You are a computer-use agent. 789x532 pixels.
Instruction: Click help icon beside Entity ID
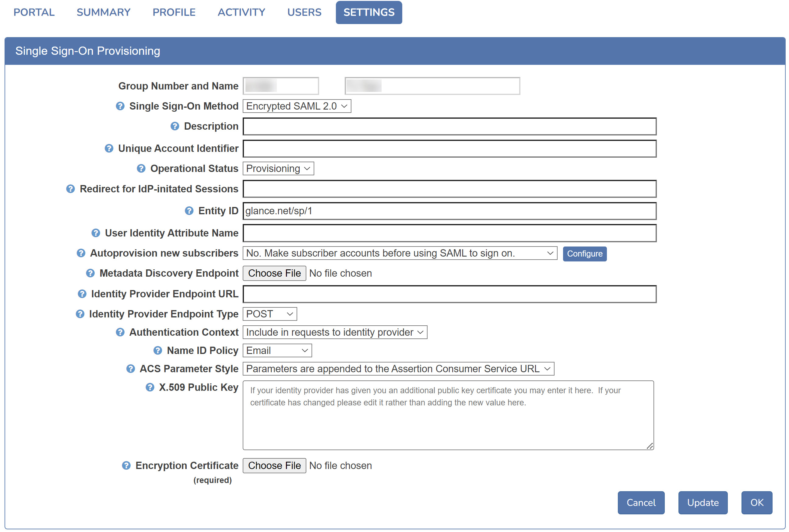[189, 211]
